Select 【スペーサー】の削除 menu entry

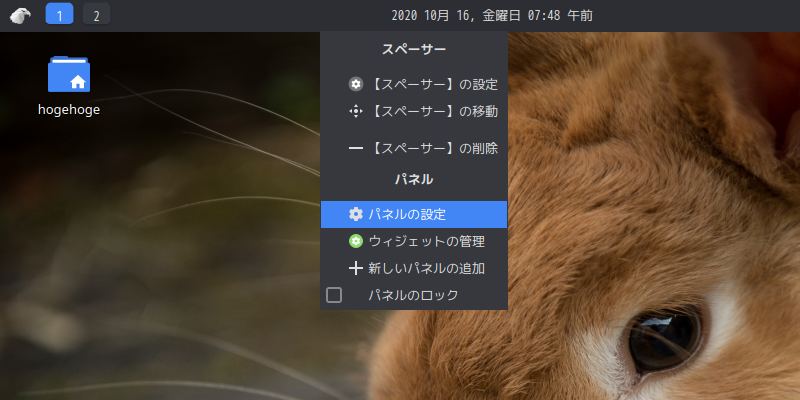(414, 148)
